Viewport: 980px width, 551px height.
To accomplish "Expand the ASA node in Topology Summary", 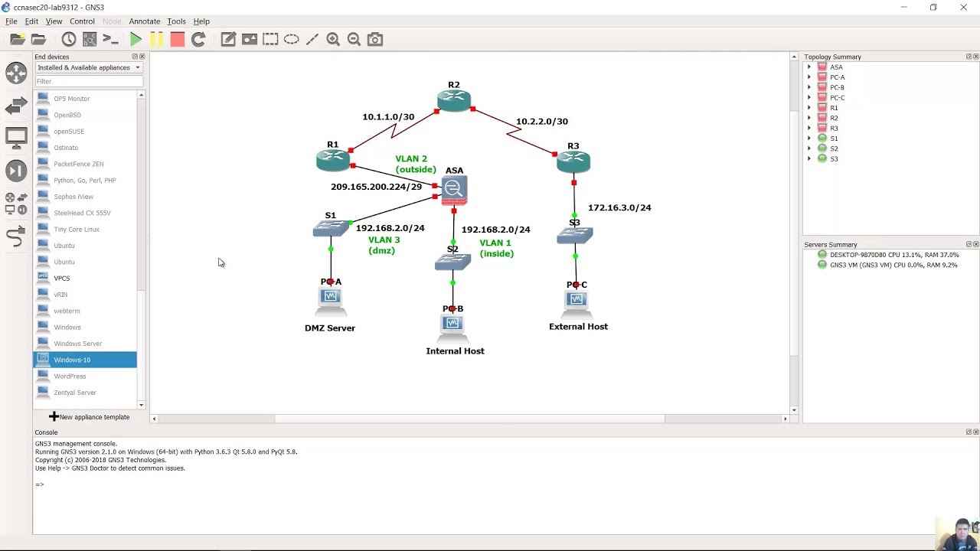I will coord(809,67).
